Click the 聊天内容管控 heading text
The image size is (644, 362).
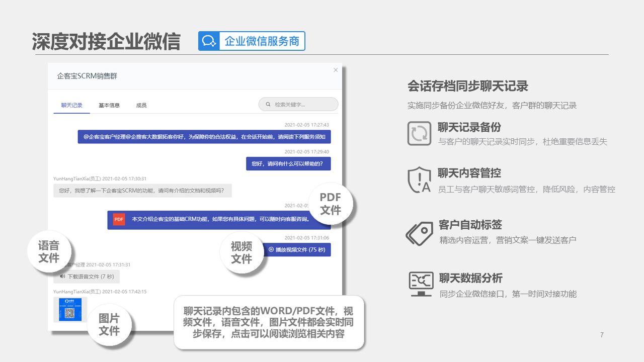(x=469, y=173)
